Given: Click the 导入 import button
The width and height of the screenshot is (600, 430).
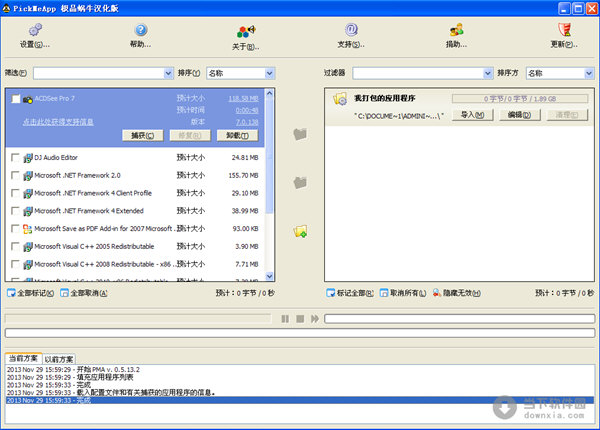Looking at the screenshot, I should pyautogui.click(x=473, y=115).
